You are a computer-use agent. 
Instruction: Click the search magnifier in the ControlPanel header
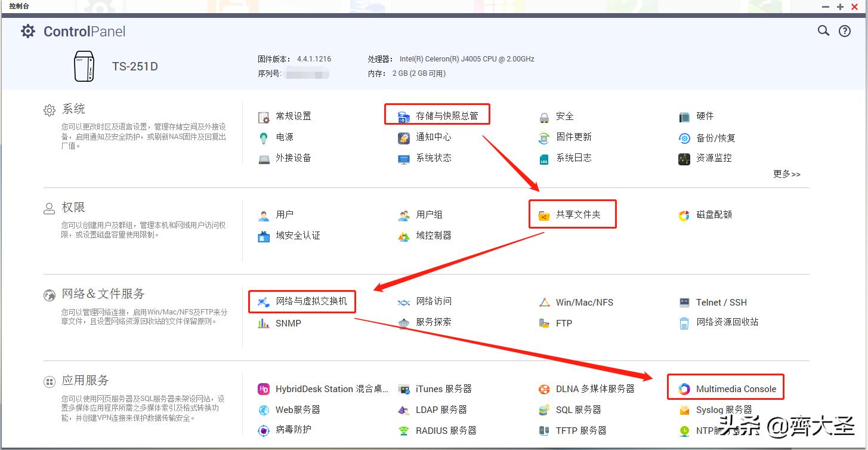pyautogui.click(x=823, y=31)
